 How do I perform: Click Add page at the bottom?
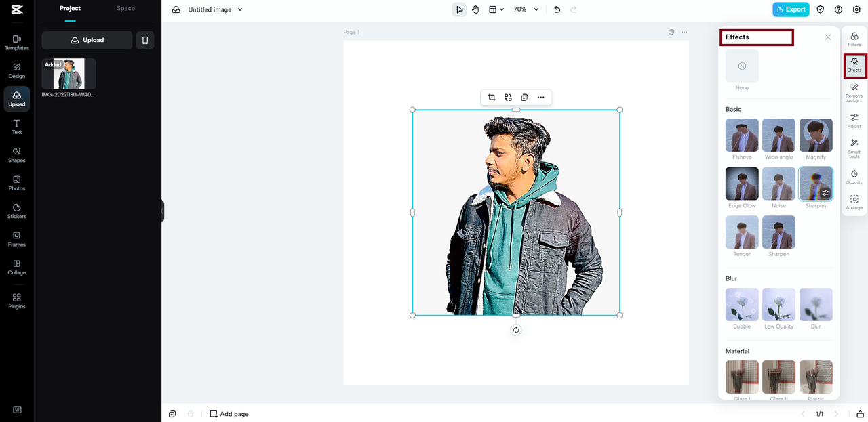click(229, 414)
